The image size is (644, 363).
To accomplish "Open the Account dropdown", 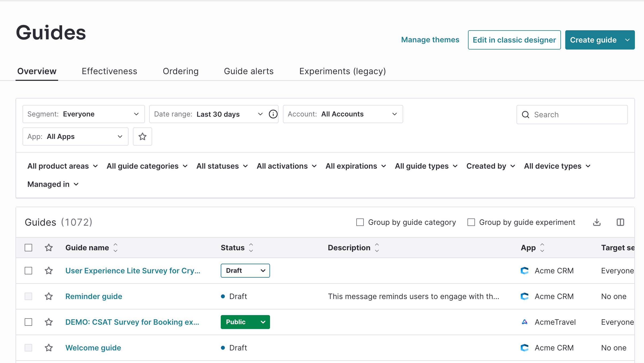I will click(x=343, y=114).
